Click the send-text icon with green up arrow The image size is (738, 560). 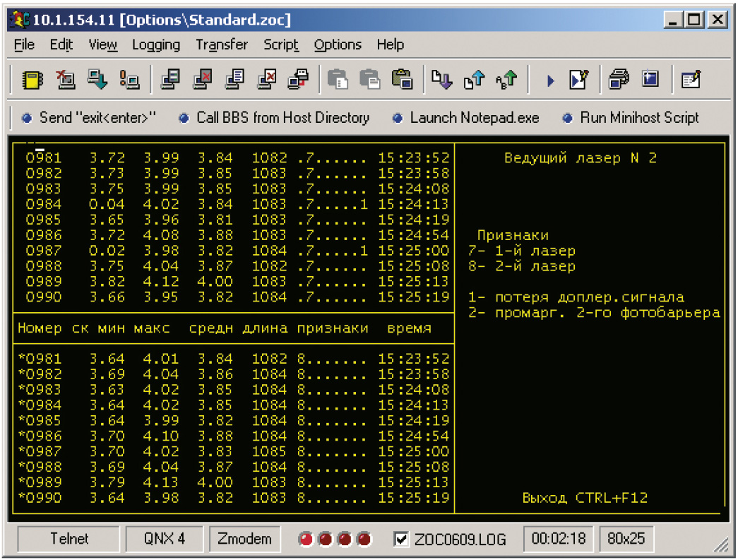pos(506,80)
